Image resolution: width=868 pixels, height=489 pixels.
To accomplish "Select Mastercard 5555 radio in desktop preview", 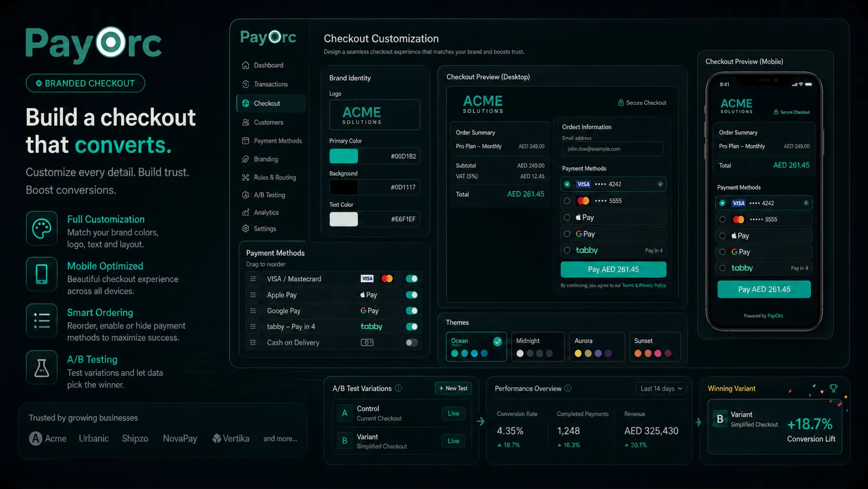I will point(567,201).
